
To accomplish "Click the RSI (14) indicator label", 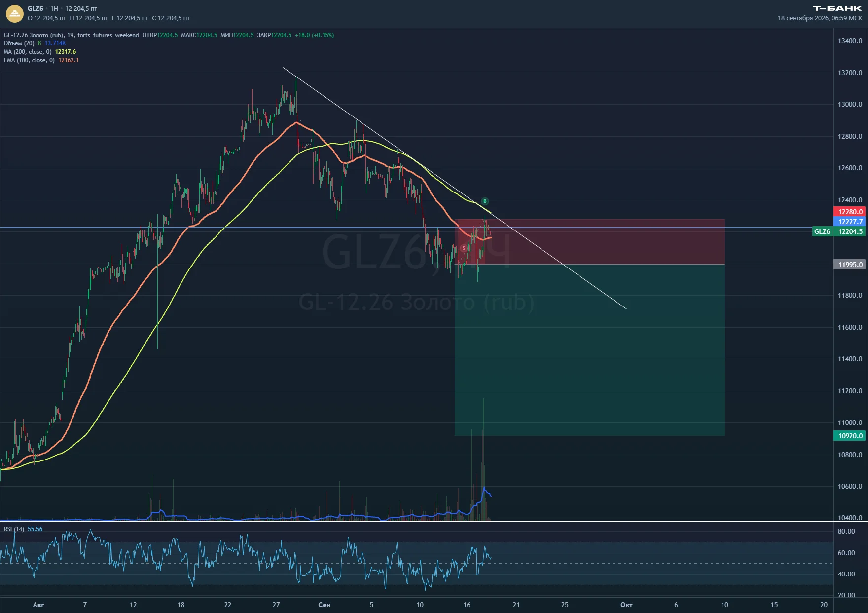I will (14, 529).
